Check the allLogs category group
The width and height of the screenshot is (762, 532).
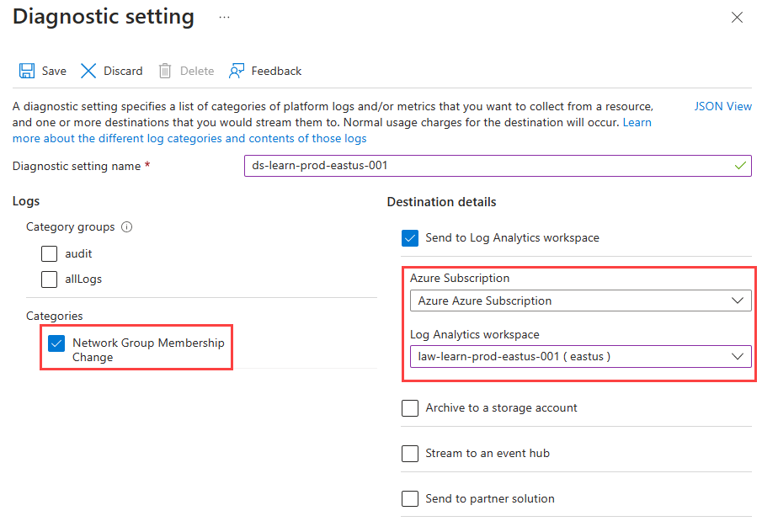pyautogui.click(x=49, y=279)
